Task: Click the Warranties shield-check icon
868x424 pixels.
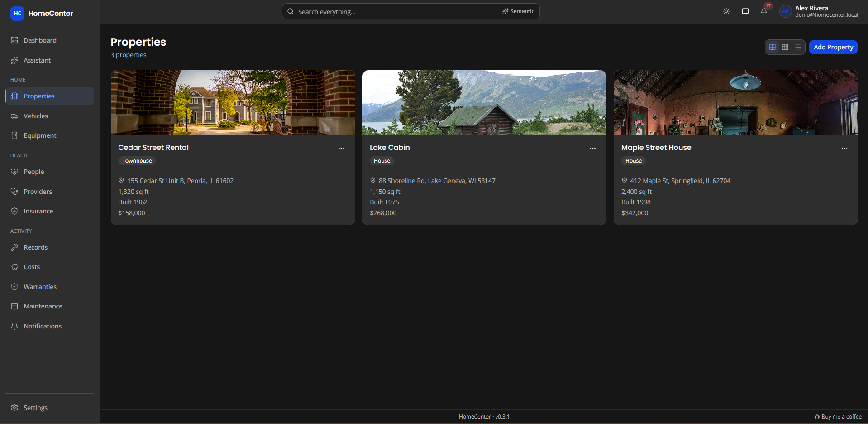Action: tap(14, 287)
